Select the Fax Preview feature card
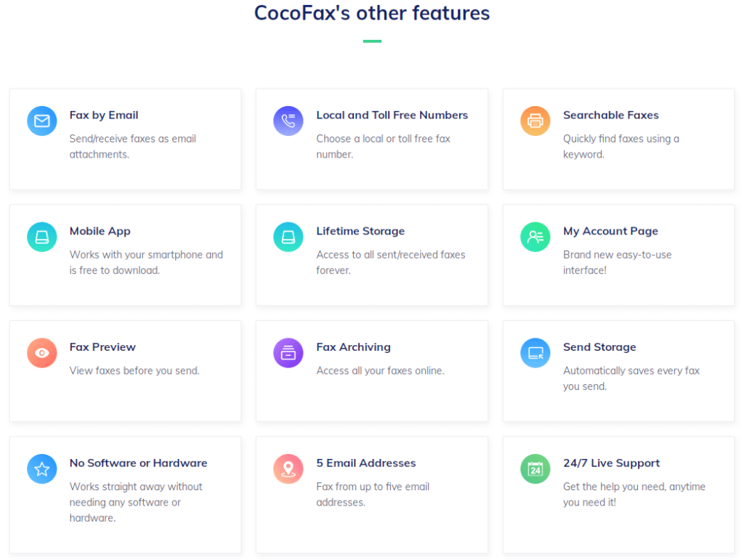The image size is (744, 560). [124, 370]
